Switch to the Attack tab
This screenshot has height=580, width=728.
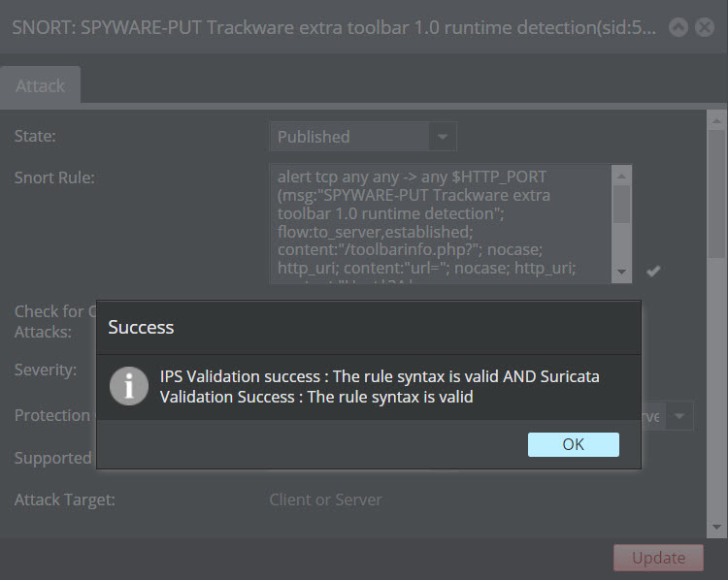pyautogui.click(x=41, y=86)
